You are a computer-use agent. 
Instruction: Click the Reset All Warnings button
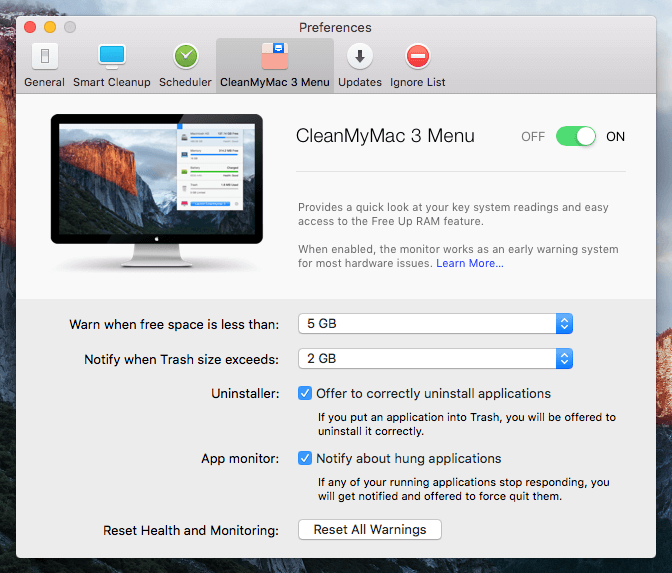(x=370, y=530)
